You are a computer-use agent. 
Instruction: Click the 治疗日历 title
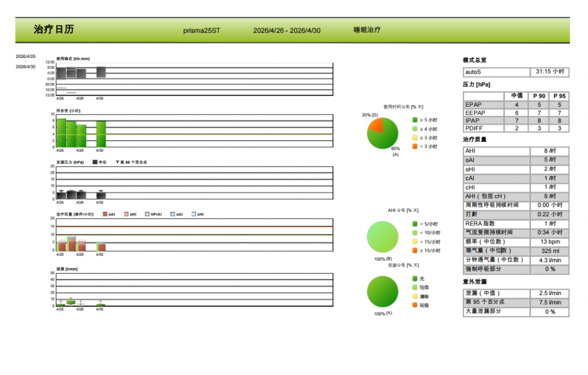coord(53,30)
